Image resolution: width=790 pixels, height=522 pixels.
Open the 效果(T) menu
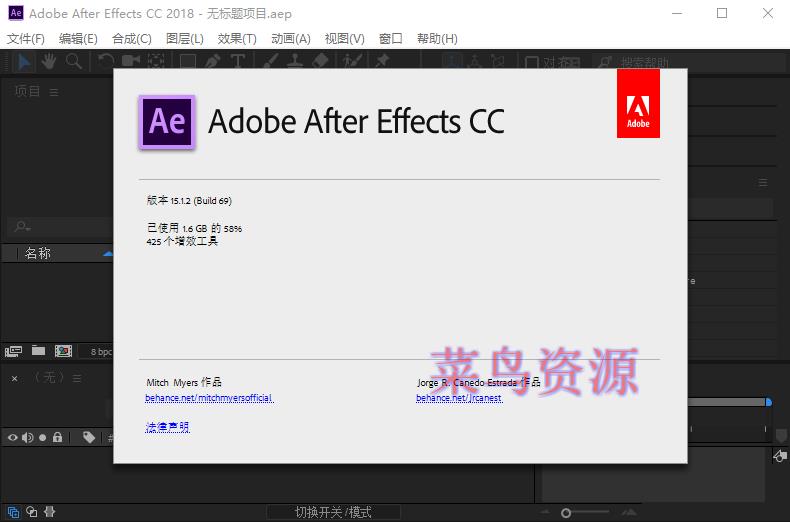[237, 39]
